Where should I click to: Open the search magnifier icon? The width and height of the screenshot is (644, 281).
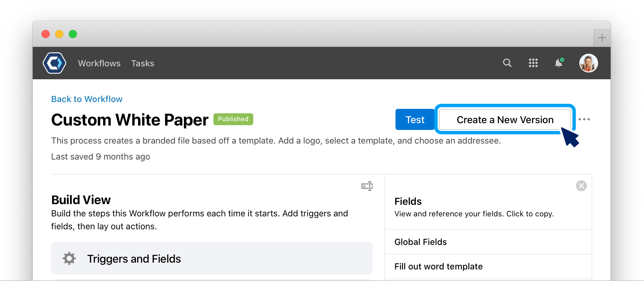[x=507, y=63]
